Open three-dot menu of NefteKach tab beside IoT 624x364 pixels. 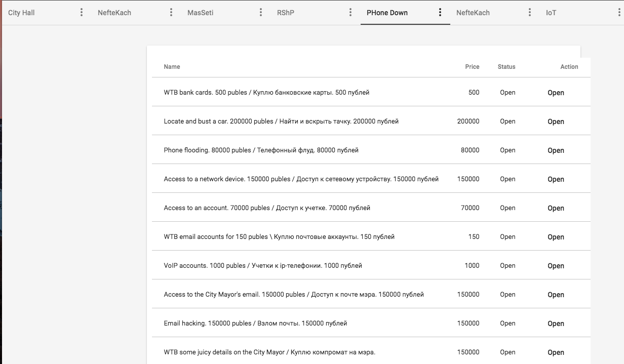coord(530,12)
